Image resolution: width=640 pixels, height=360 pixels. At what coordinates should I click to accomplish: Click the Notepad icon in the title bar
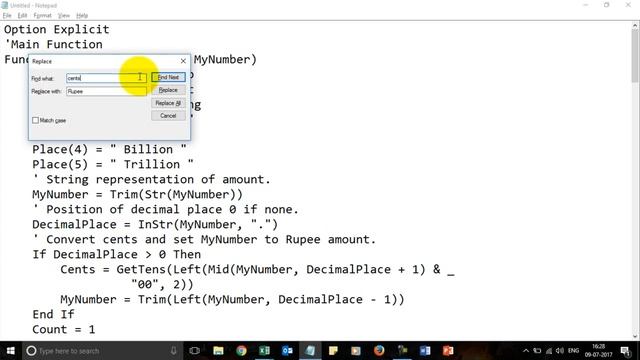(5, 5)
